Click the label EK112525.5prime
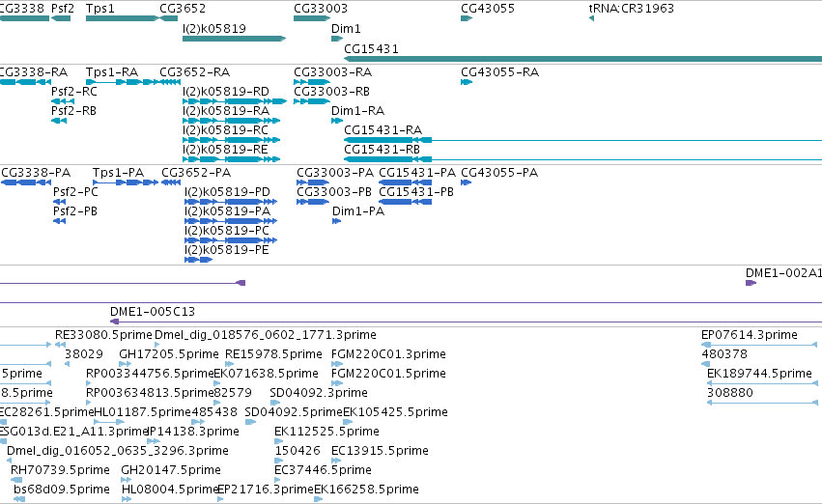 [326, 432]
